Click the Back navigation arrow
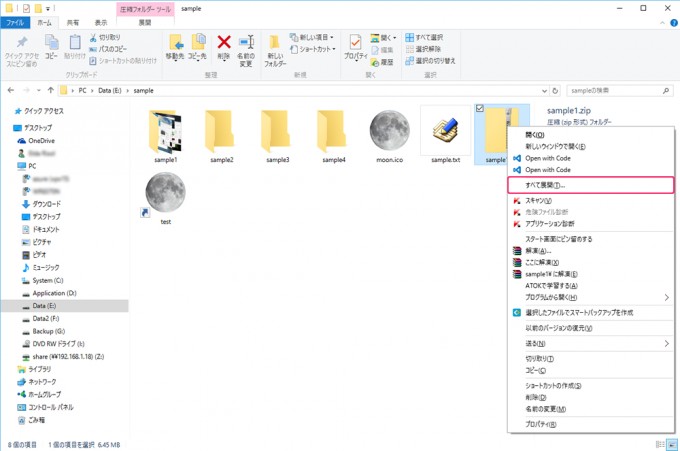The width and height of the screenshot is (680, 451). 11,90
